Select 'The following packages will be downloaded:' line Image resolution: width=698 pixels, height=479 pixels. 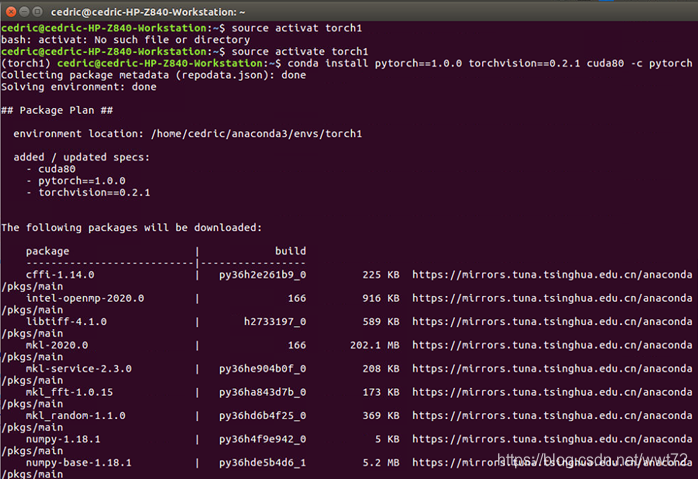[x=132, y=227]
